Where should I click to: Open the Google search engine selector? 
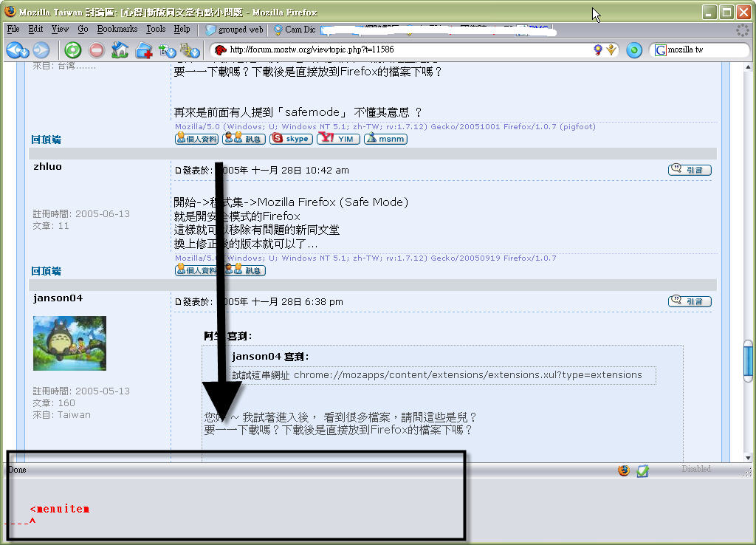(660, 49)
